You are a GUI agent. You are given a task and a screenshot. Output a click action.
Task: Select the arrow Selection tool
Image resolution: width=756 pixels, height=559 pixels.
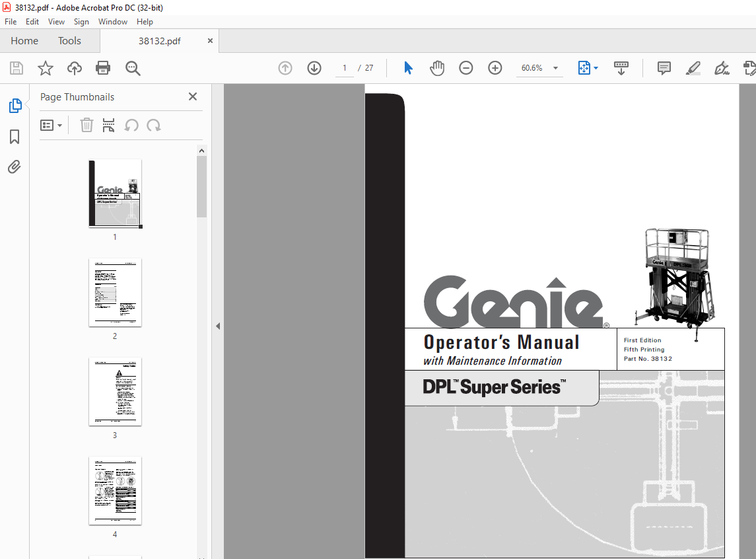coord(408,68)
